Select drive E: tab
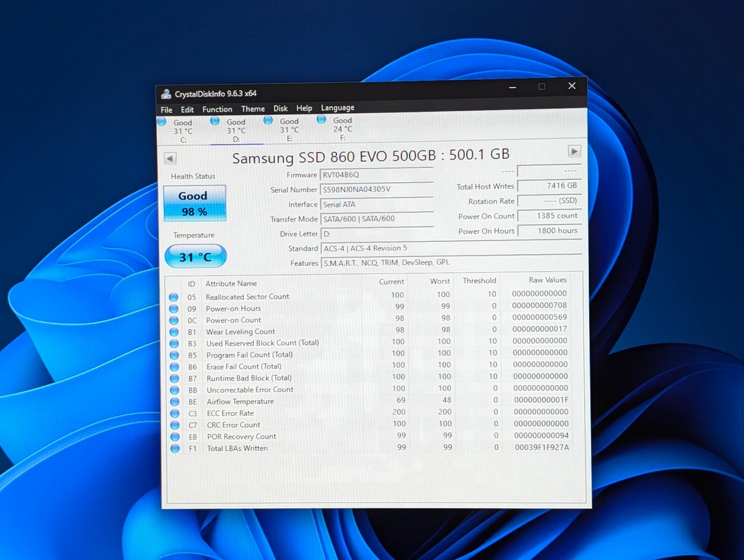This screenshot has height=560, width=744. click(x=289, y=129)
